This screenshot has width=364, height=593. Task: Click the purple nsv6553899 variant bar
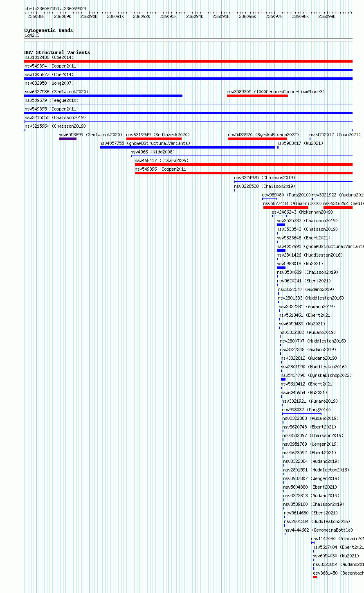click(67, 139)
